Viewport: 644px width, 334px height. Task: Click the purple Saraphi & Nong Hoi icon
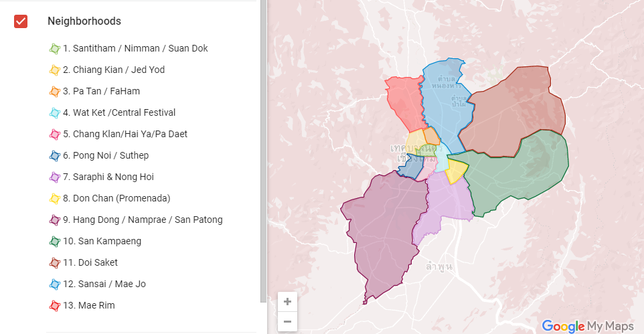click(x=55, y=177)
